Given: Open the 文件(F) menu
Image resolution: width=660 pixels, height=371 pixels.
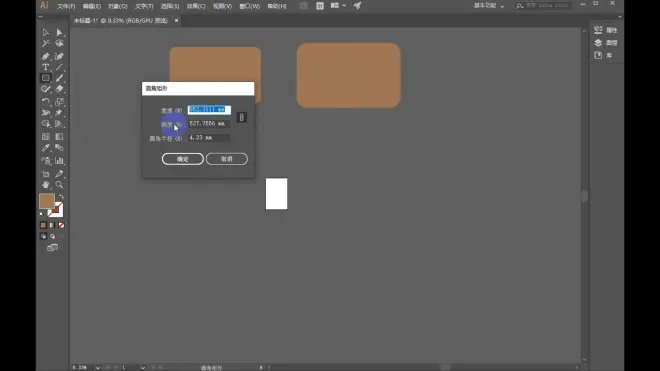Looking at the screenshot, I should [x=66, y=6].
